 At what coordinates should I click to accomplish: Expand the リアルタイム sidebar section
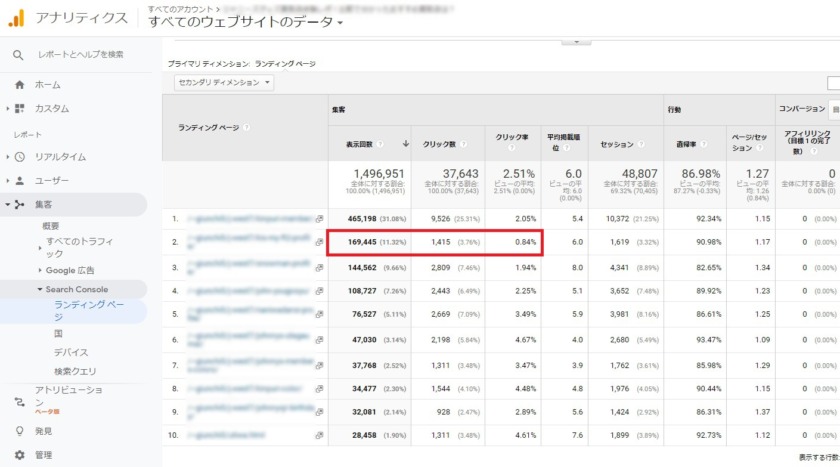8,157
